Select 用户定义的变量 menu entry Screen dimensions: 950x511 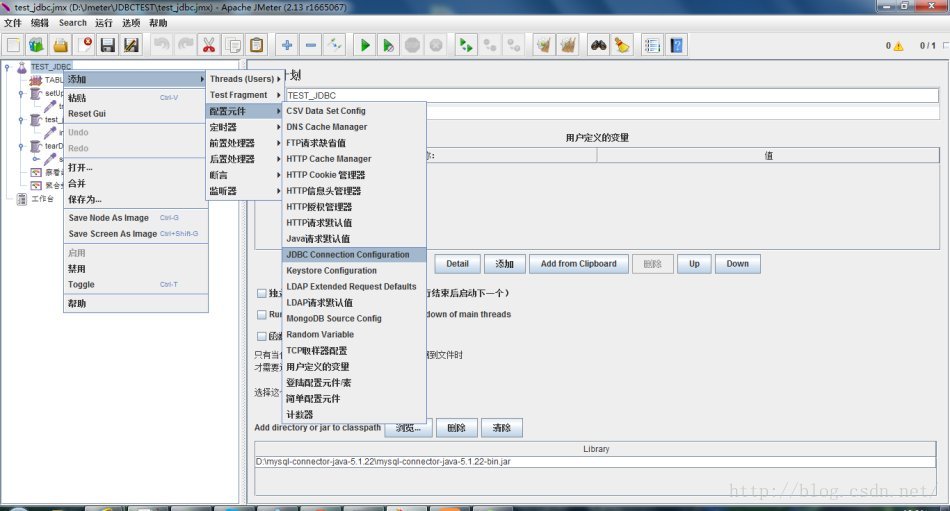point(354,367)
